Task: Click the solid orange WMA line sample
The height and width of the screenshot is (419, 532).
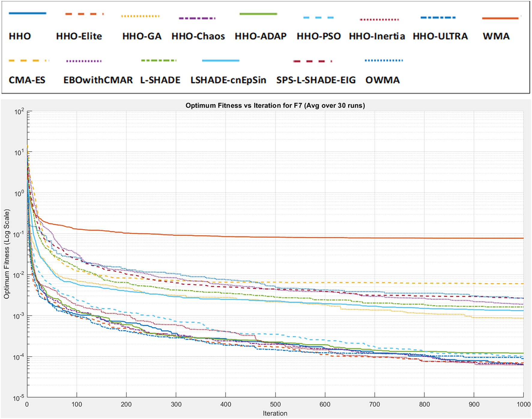Action: pyautogui.click(x=500, y=18)
